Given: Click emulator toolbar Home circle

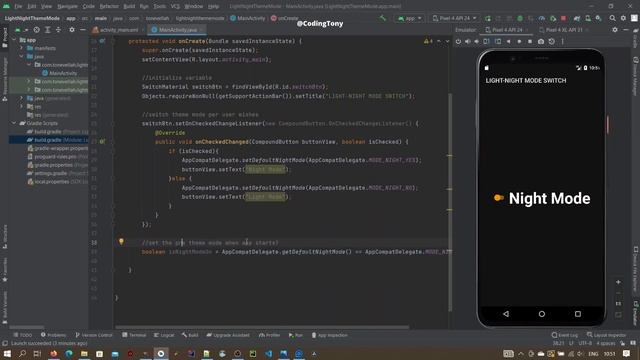Looking at the screenshot, I should (519, 41).
